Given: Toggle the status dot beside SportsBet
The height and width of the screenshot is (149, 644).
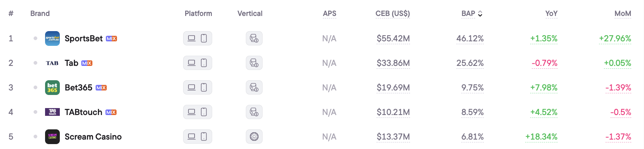Looking at the screenshot, I should pos(36,38).
